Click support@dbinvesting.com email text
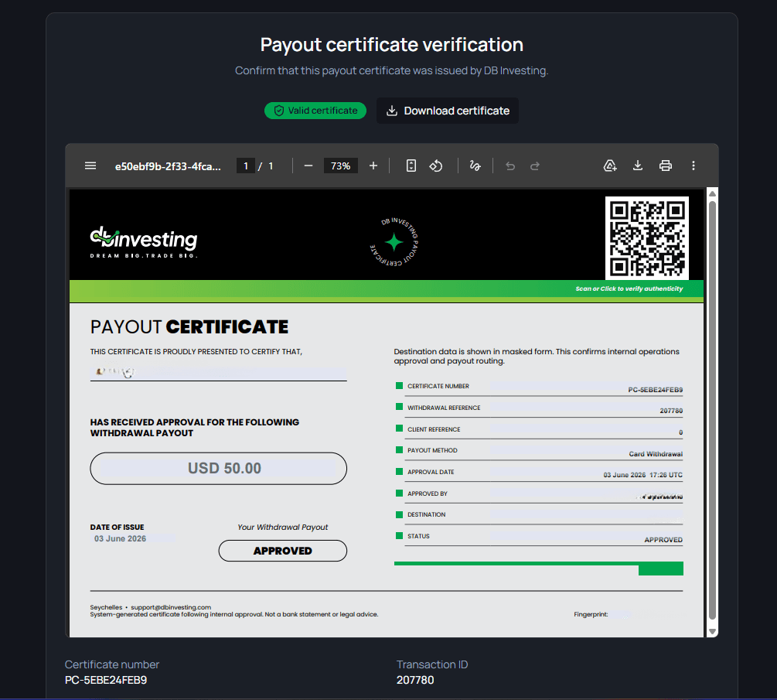Screen dimensions: 777x700 pyautogui.click(x=170, y=607)
